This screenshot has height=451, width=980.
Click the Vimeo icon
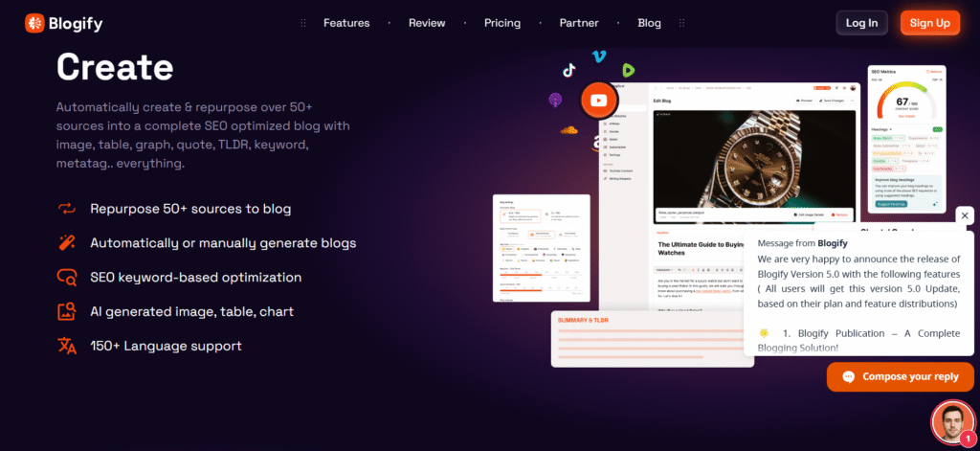pos(599,56)
